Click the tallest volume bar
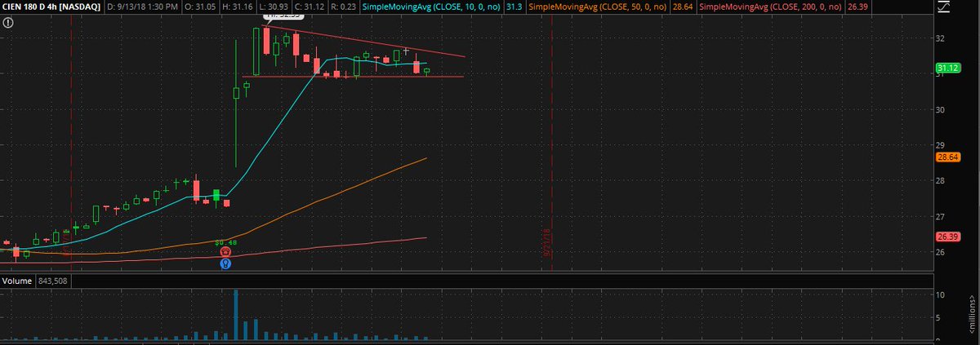980x345 pixels. tap(235, 314)
